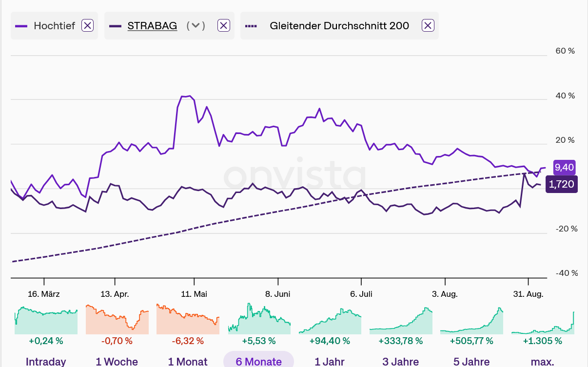Open the STRABAG link
The image size is (588, 367).
152,26
